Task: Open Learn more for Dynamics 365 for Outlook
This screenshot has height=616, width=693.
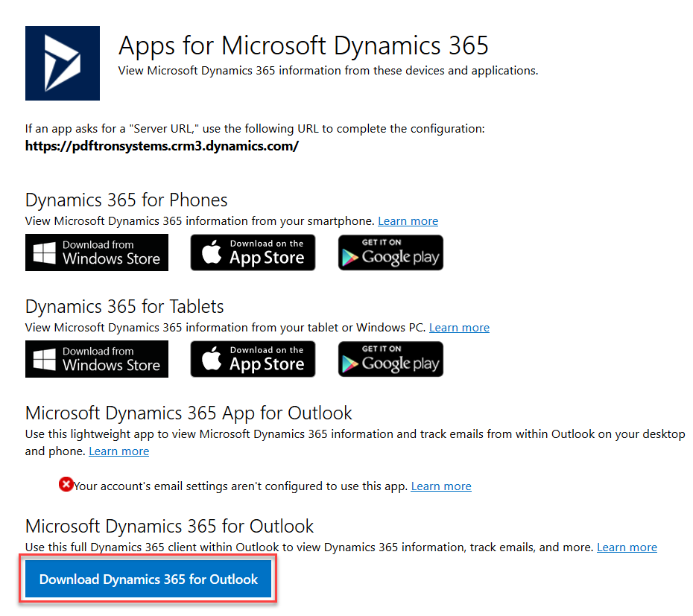Action: click(x=627, y=547)
